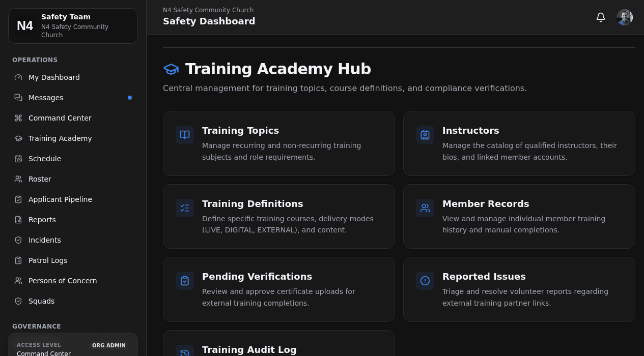Image resolution: width=644 pixels, height=356 pixels.
Task: Click the My Dashboard gauge icon
Action: [x=18, y=77]
